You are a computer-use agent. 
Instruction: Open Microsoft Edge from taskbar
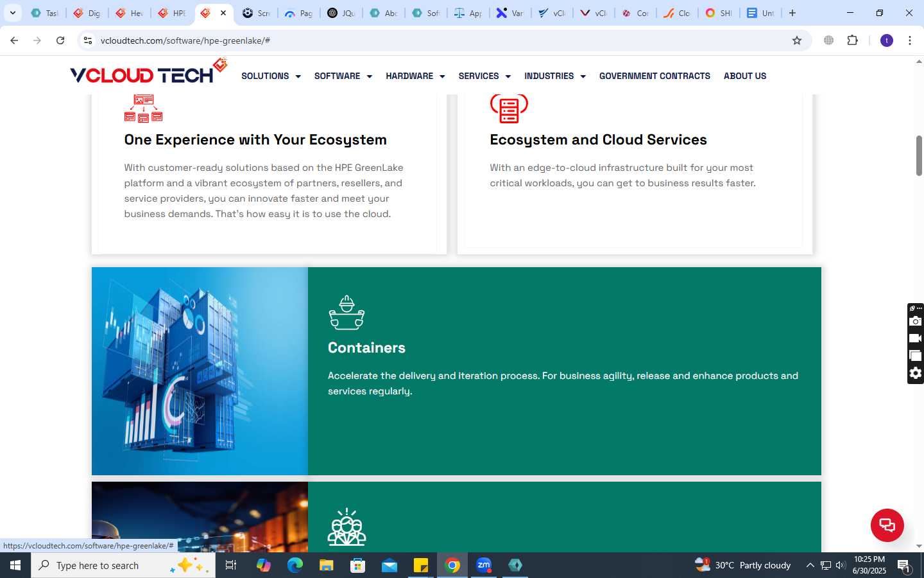[295, 565]
